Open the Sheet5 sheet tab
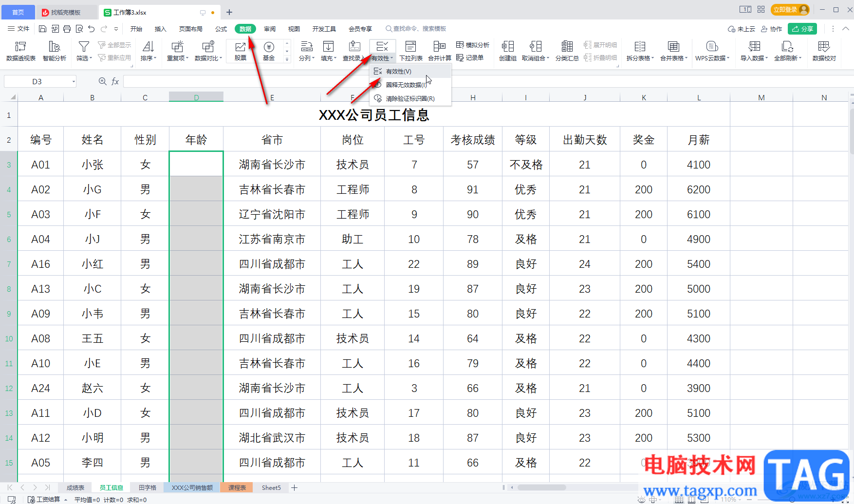The image size is (854, 504). click(271, 487)
